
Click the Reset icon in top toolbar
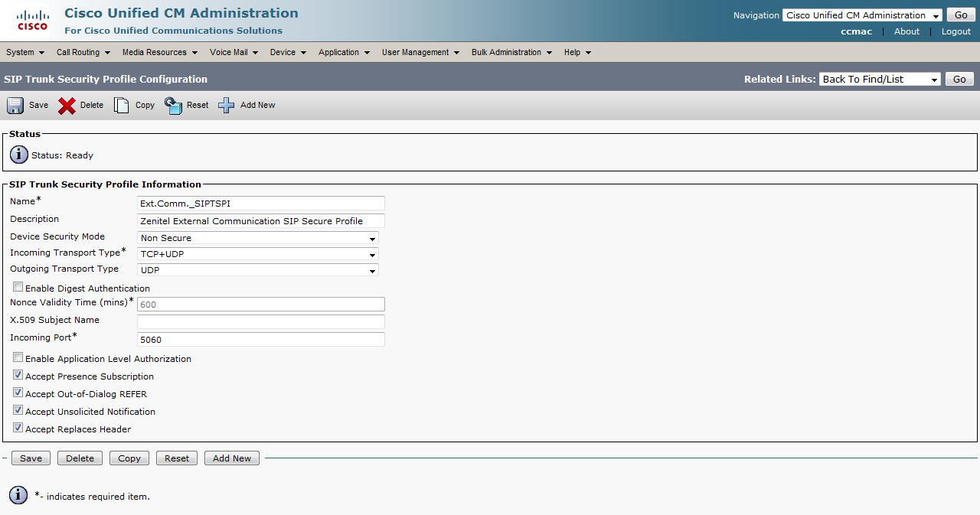click(x=174, y=106)
